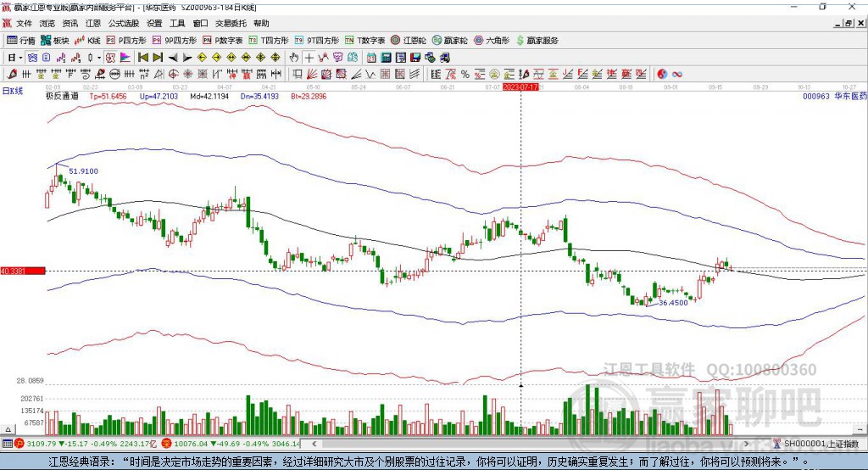This screenshot has height=470, width=868.
Task: Open the P四方形 tool
Action: point(126,41)
